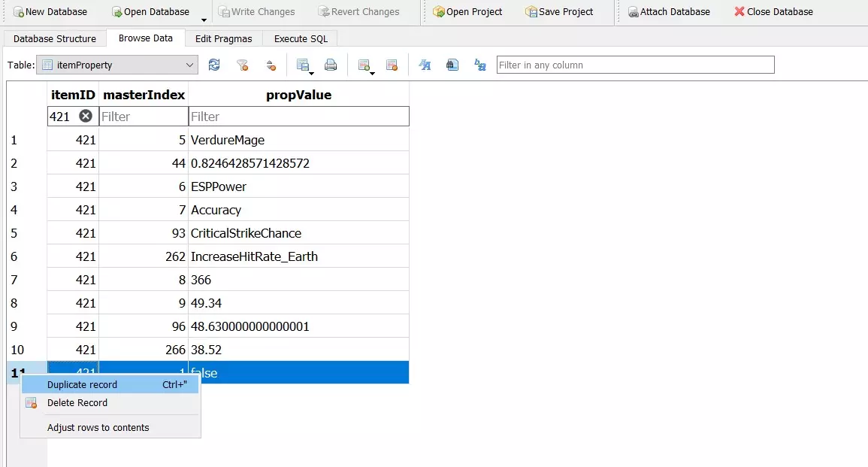Image resolution: width=868 pixels, height=467 pixels.
Task: Open the Edit Pragmas tab
Action: pos(224,39)
